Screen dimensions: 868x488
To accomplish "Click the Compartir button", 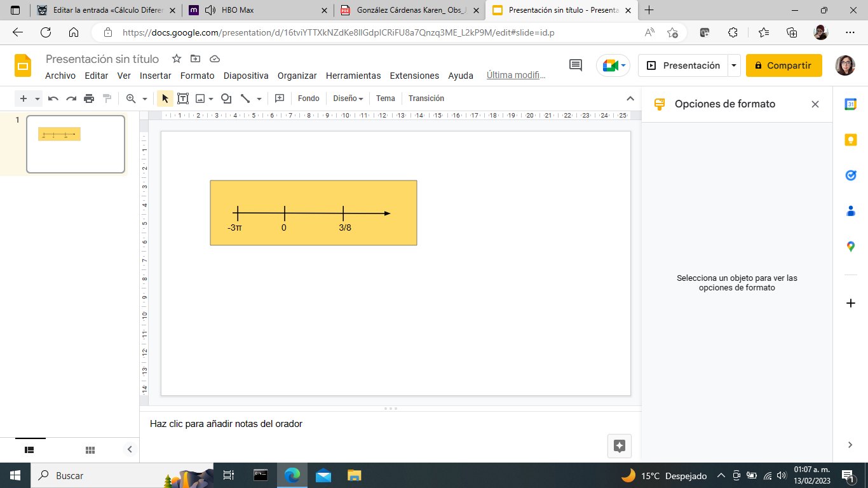I will point(783,65).
